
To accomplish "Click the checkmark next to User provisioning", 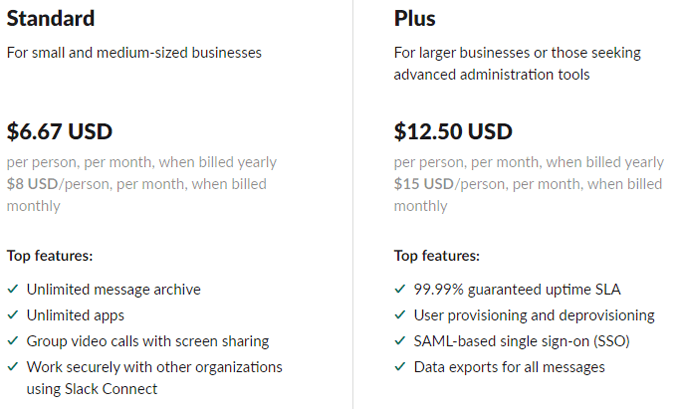I will [x=399, y=316].
